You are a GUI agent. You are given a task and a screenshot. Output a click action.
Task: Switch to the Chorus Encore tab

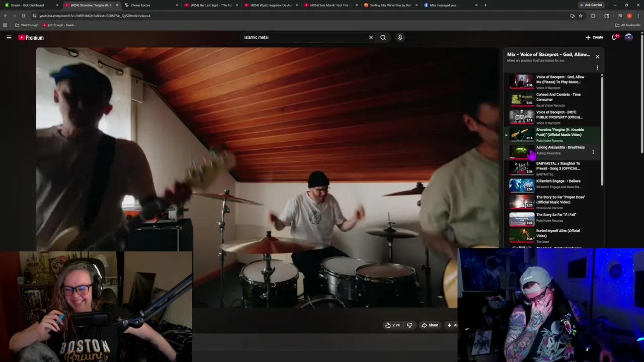tap(151, 5)
